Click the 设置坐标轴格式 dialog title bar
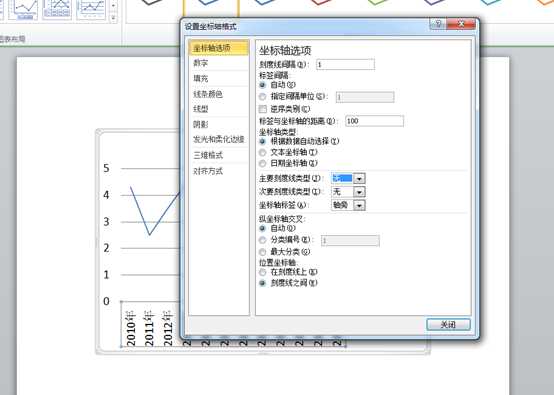The height and width of the screenshot is (395, 554). click(304, 26)
